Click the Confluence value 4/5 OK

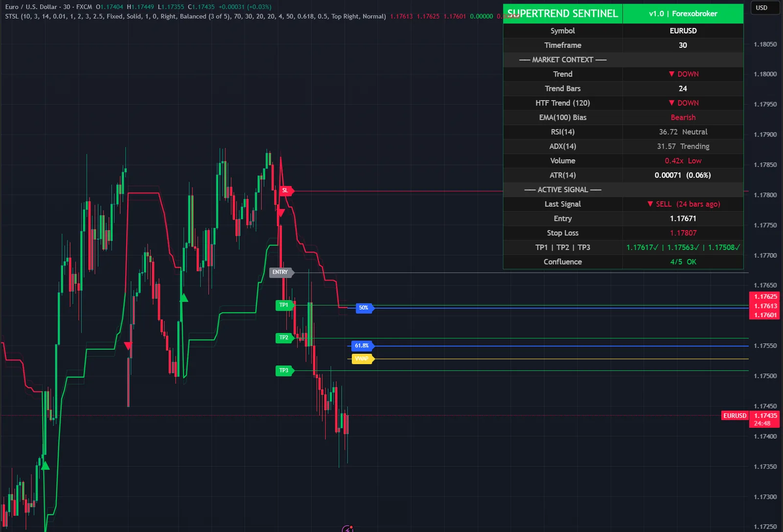click(x=683, y=262)
